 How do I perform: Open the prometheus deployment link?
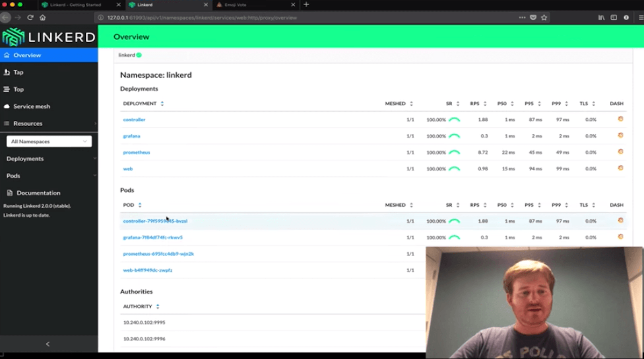point(136,152)
